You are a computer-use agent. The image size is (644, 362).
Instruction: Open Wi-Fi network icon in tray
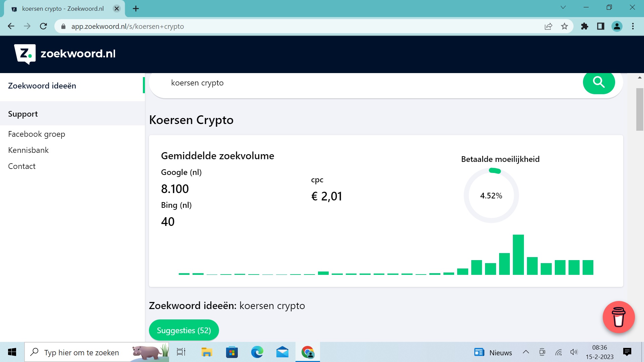point(558,352)
